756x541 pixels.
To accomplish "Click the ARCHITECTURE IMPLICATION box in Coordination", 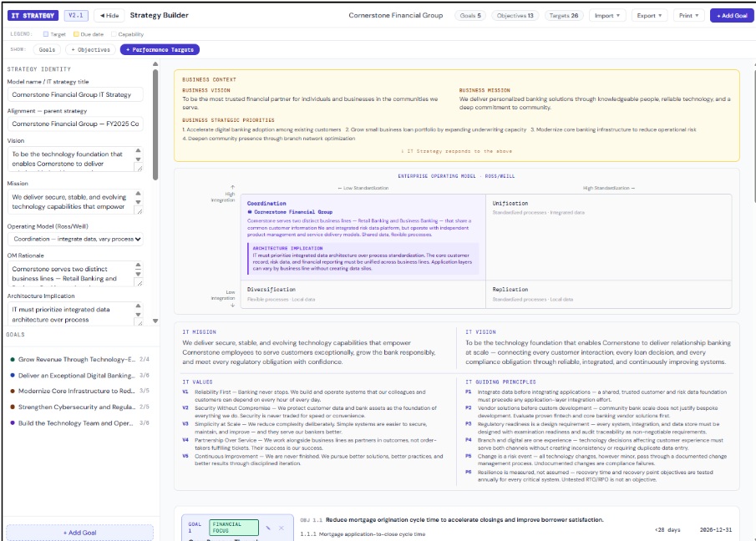I will click(363, 259).
